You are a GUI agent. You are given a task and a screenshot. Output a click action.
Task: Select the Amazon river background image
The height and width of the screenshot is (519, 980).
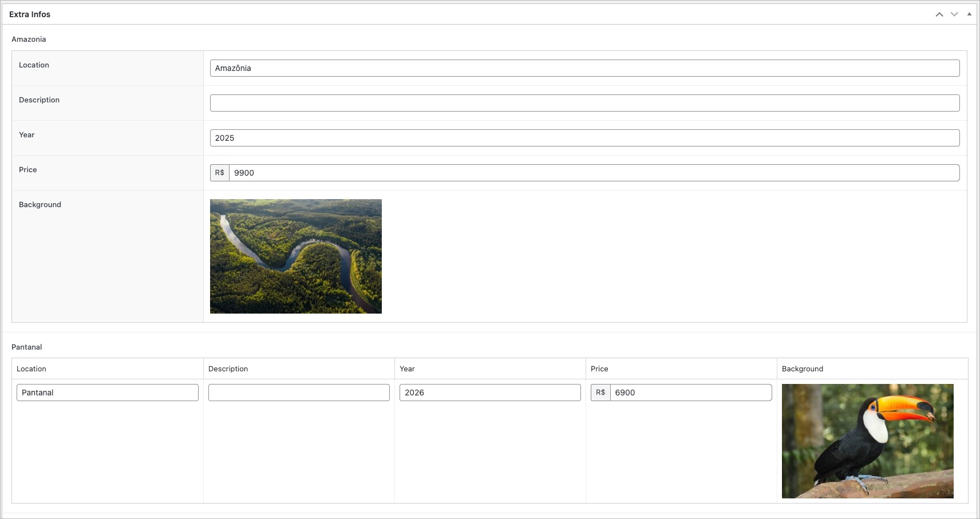click(295, 256)
